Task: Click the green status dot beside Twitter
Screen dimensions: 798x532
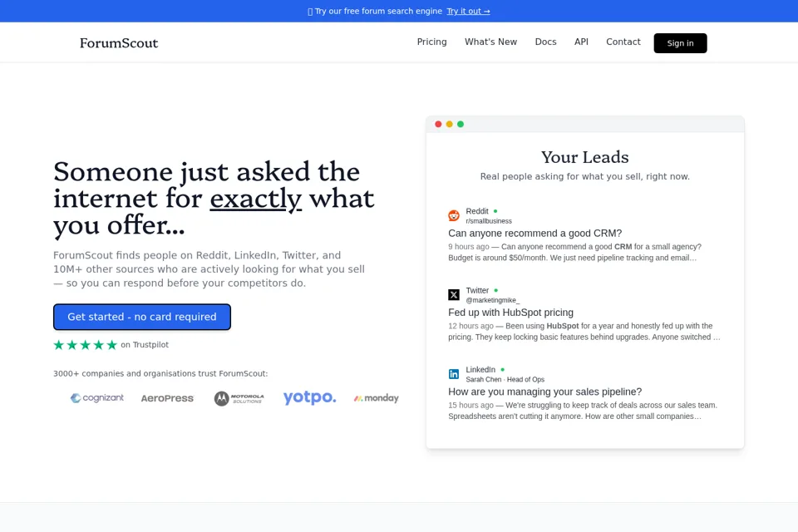Action: coord(495,290)
